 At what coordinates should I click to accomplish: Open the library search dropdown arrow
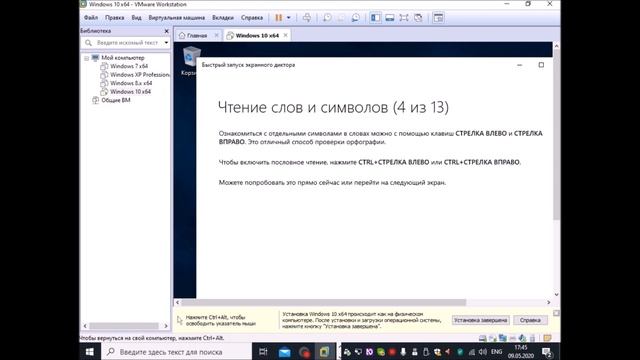pos(166,42)
